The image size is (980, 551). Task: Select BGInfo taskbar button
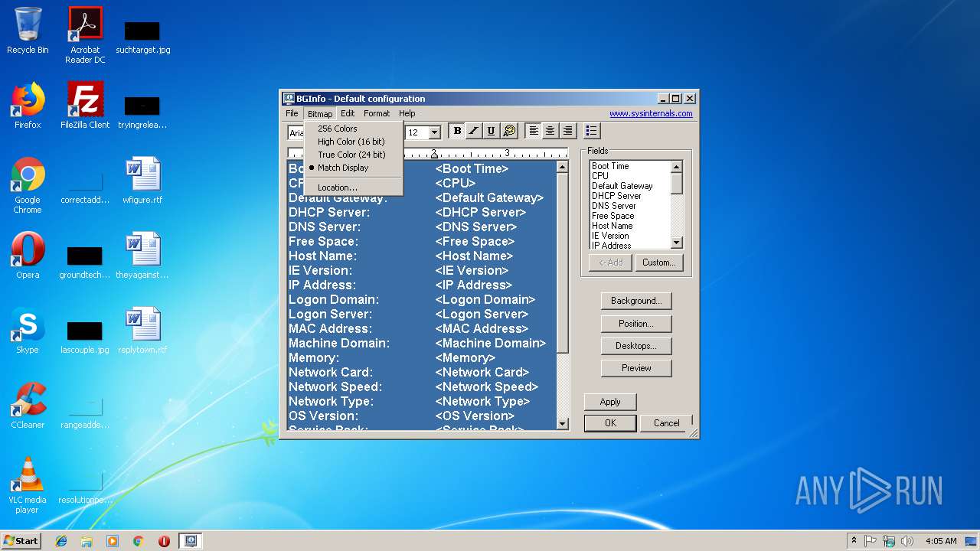tap(191, 541)
